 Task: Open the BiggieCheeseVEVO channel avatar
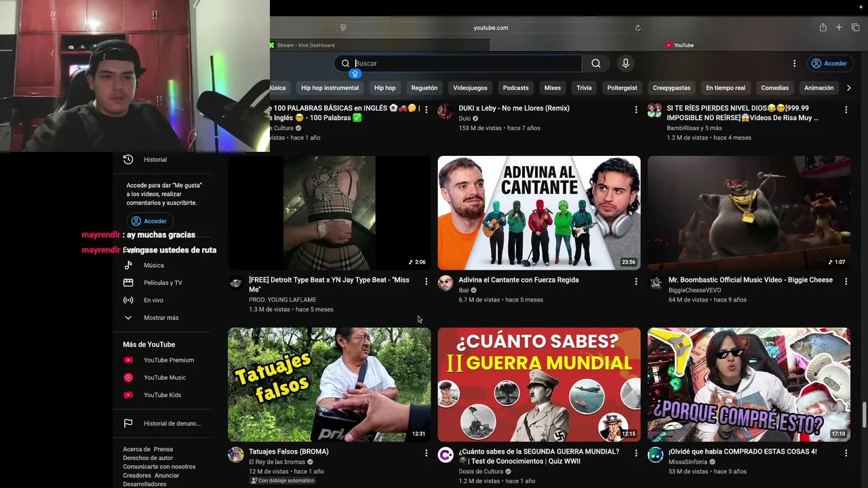pos(655,283)
